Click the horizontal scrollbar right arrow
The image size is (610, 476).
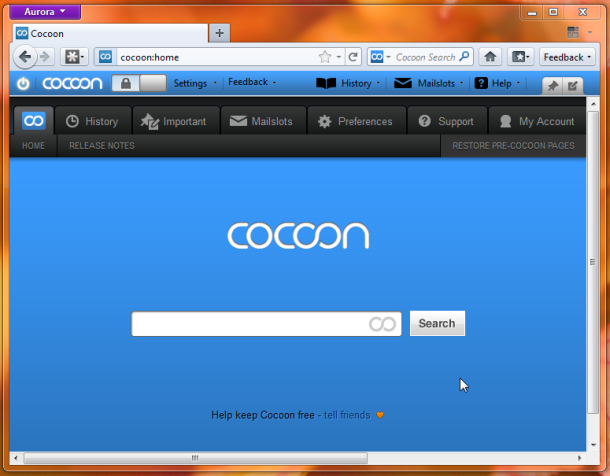[580, 458]
